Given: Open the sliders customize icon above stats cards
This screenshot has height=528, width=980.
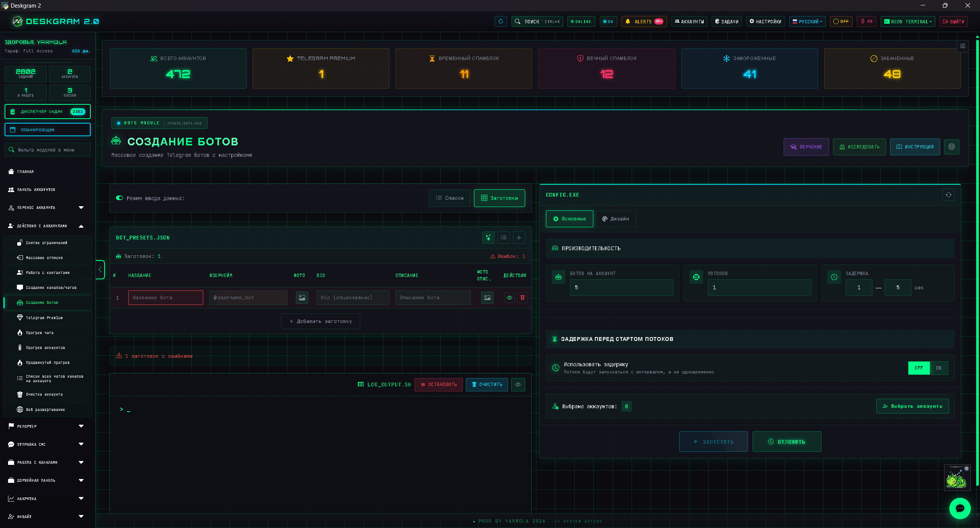Looking at the screenshot, I should pyautogui.click(x=963, y=46).
